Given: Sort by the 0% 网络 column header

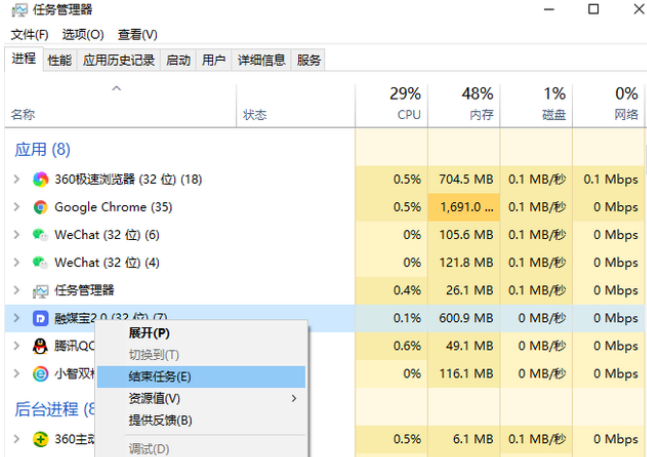Looking at the screenshot, I should click(x=609, y=105).
